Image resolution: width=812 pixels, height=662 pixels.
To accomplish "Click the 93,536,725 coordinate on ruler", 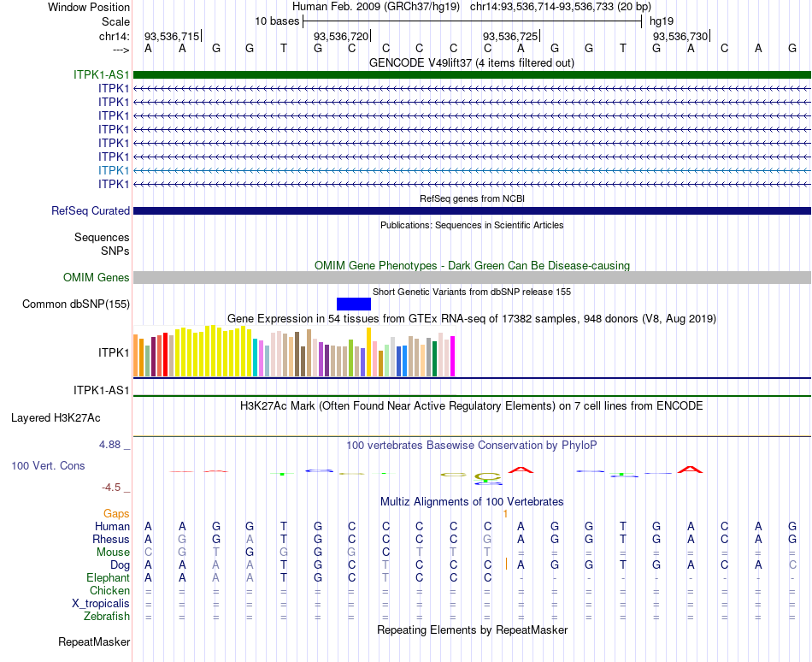I will pos(510,36).
